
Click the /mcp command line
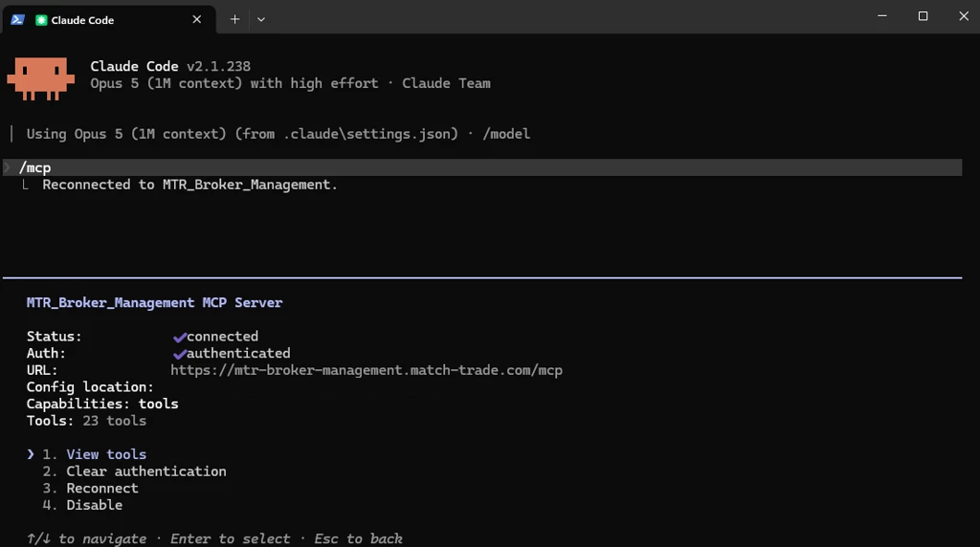tap(482, 167)
